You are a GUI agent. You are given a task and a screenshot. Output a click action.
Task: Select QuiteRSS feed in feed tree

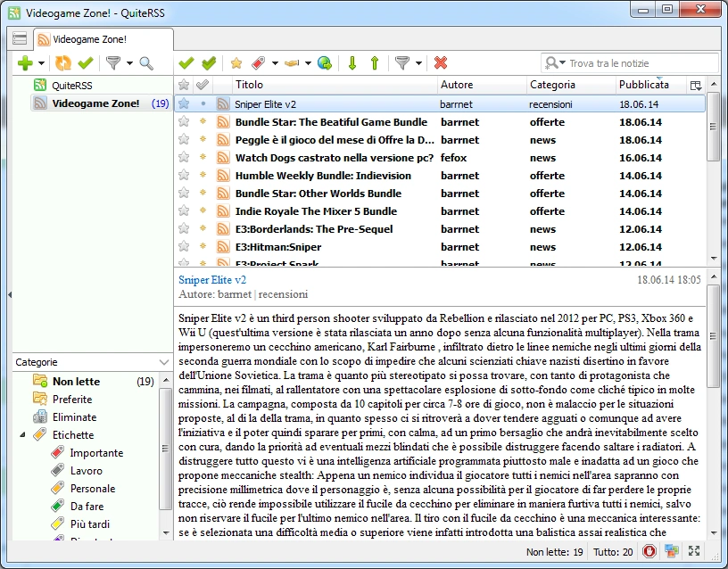pos(72,86)
